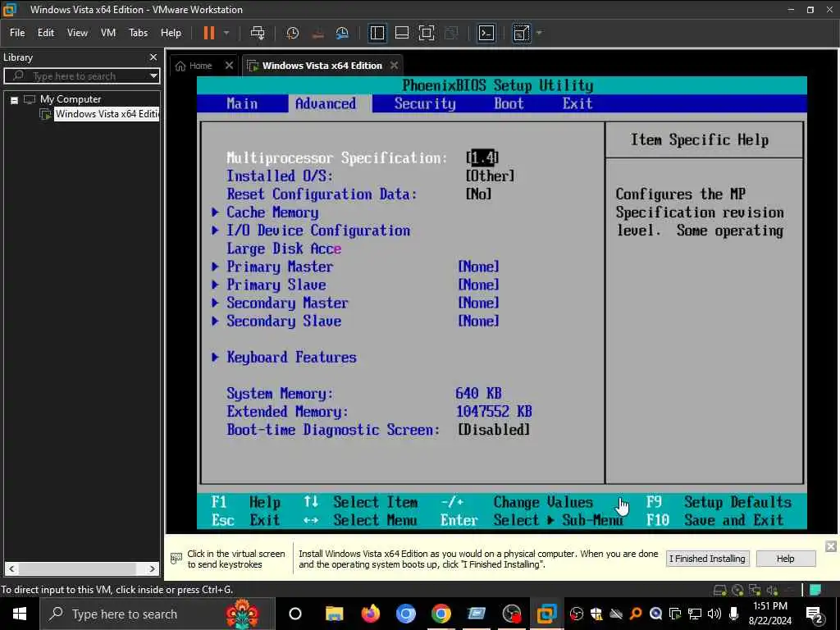
Task: Select the BIOS Exit menu
Action: pyautogui.click(x=577, y=103)
